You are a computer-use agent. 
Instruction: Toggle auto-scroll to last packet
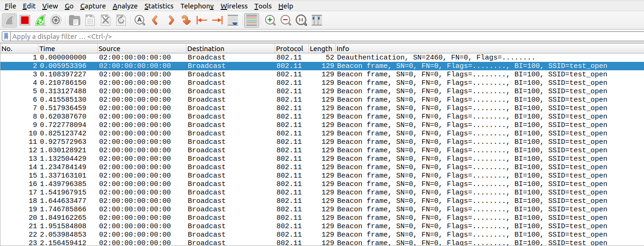pyautogui.click(x=233, y=20)
